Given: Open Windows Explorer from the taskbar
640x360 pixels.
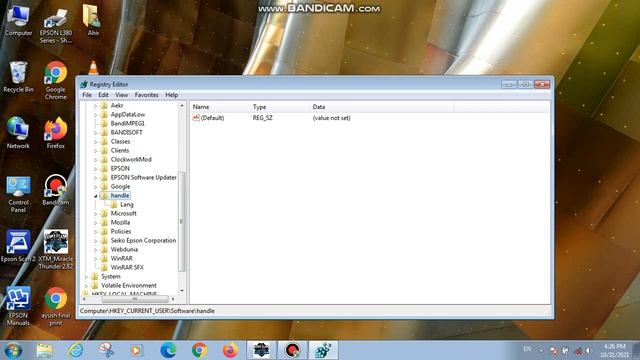Looking at the screenshot, I should 44,350.
